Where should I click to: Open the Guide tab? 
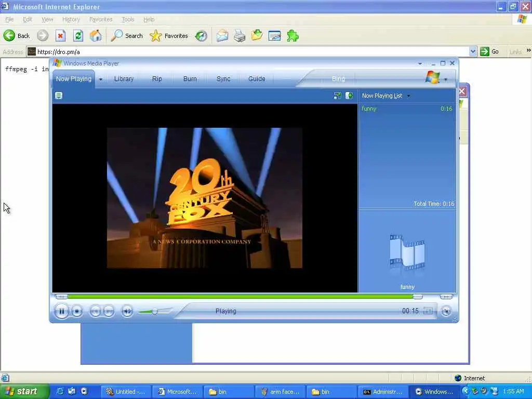click(257, 79)
